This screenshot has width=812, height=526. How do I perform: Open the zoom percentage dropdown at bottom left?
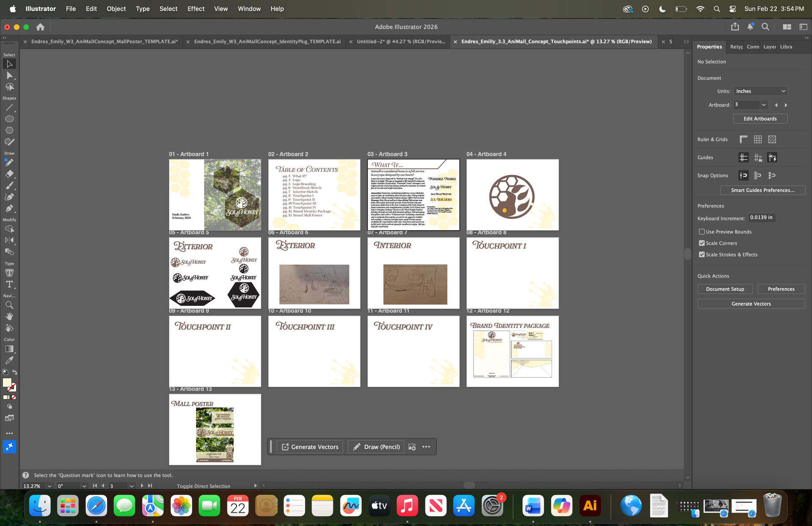[49, 486]
